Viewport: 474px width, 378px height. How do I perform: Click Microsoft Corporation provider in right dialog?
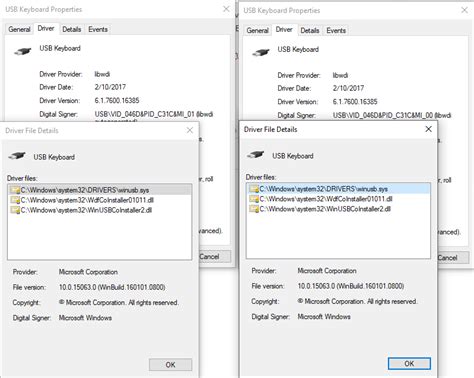coord(327,271)
